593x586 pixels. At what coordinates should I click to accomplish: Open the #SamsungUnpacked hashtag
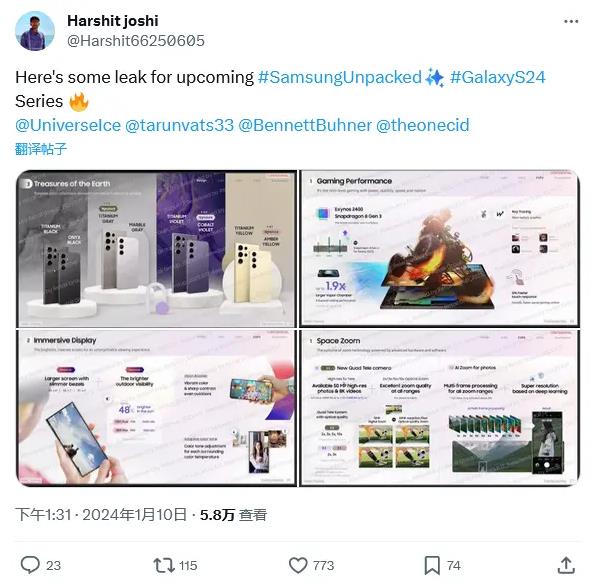click(x=339, y=77)
